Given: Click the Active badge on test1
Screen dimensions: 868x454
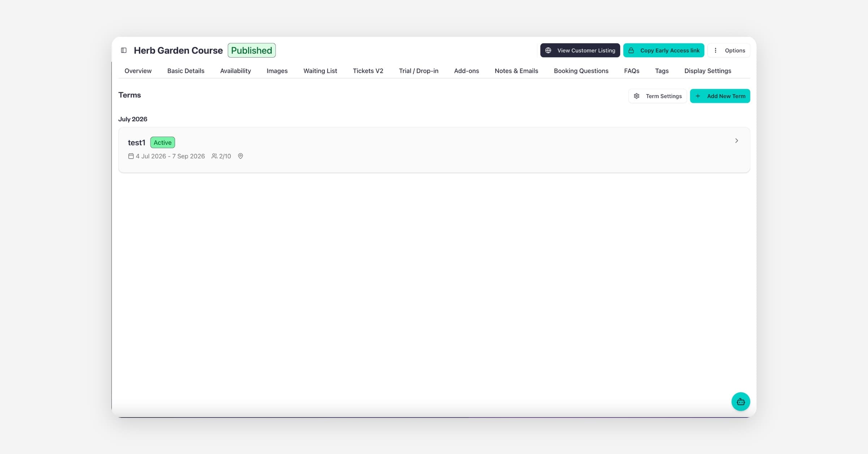Looking at the screenshot, I should click(162, 142).
